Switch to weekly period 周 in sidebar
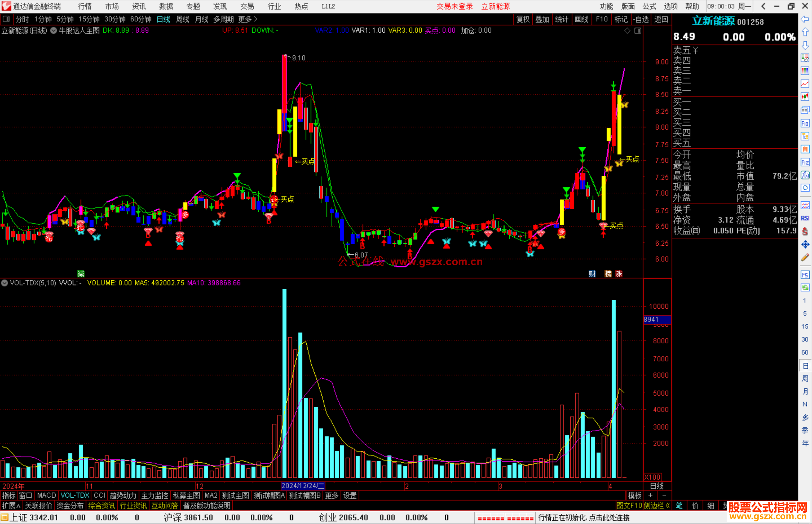 805,379
